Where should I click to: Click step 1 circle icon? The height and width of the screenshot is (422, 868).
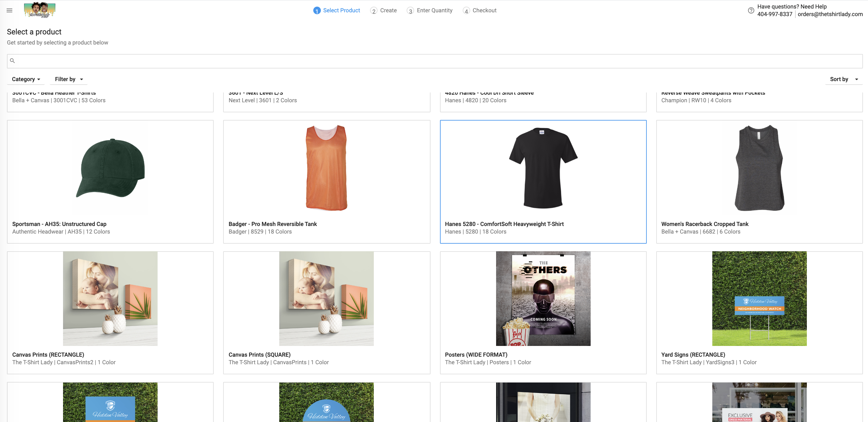tap(316, 11)
